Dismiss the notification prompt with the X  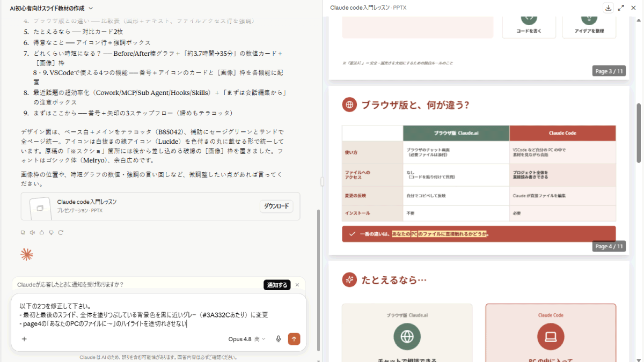(x=297, y=285)
